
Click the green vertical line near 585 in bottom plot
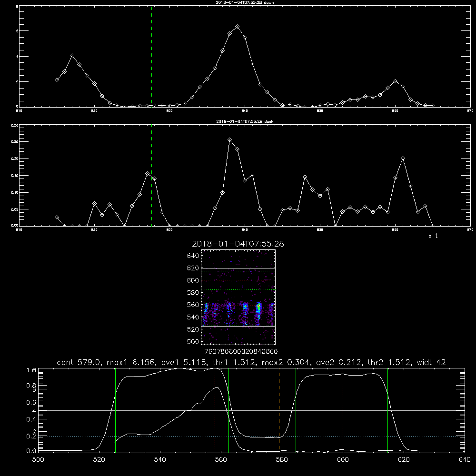click(296, 409)
